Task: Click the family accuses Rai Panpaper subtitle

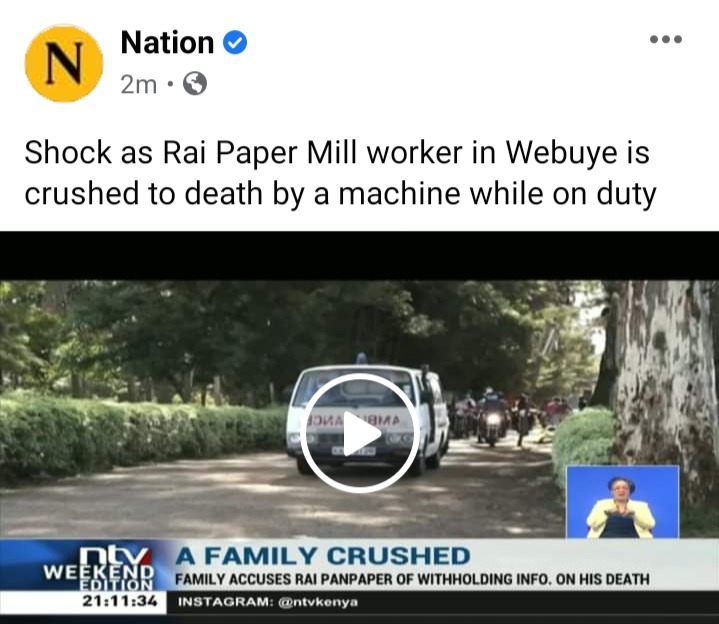Action: pos(412,579)
